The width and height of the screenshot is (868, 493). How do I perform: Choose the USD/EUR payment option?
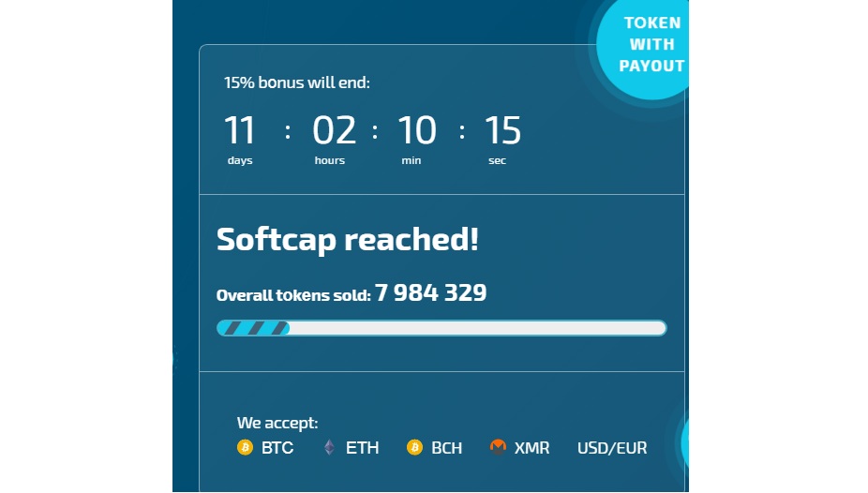(x=612, y=448)
